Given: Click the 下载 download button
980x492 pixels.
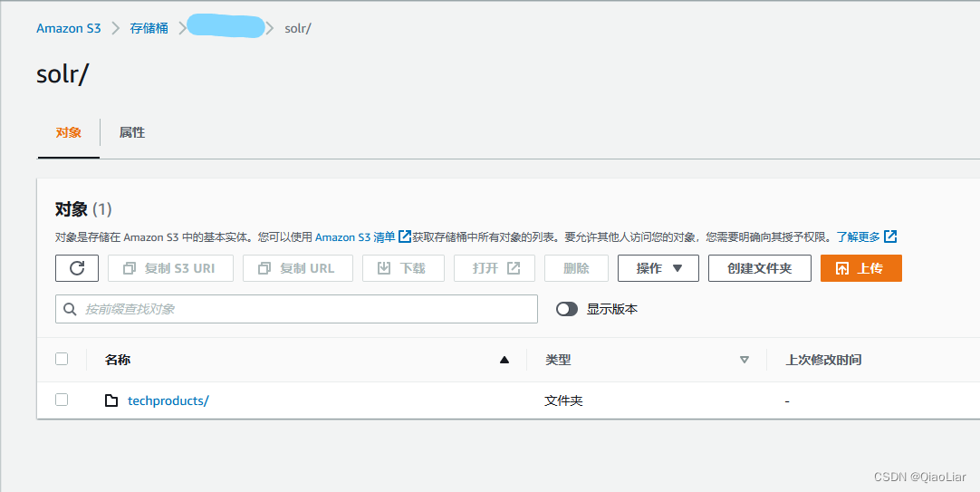Looking at the screenshot, I should pos(403,268).
